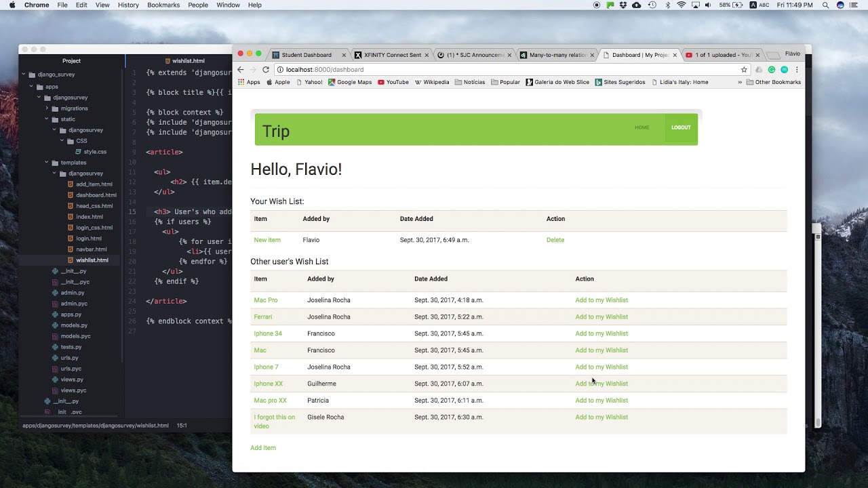Open macOS Spotlight search
This screenshot has width=868, height=488.
(825, 5)
